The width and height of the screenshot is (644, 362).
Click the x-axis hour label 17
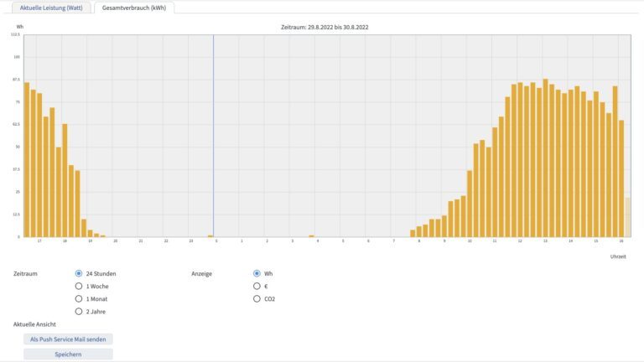click(39, 241)
